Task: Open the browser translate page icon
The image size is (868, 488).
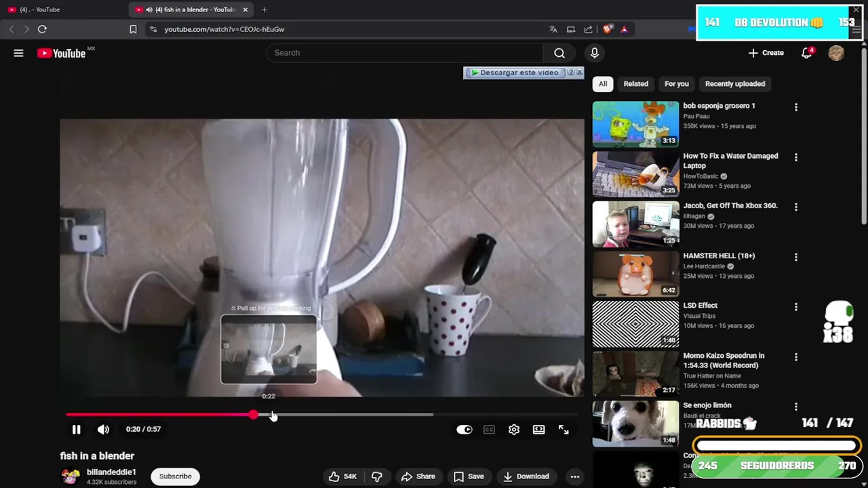Action: tap(553, 29)
